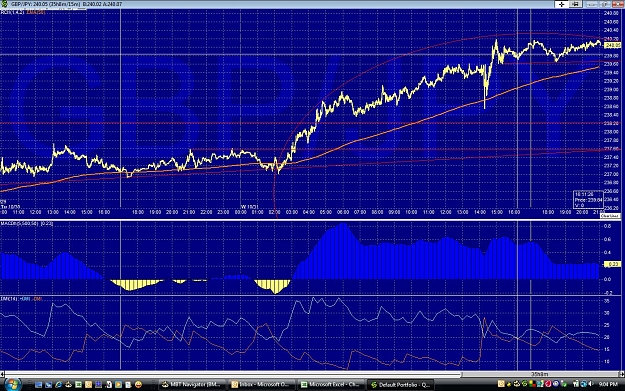
Task: Click the cursor price info box
Action: 588,200
